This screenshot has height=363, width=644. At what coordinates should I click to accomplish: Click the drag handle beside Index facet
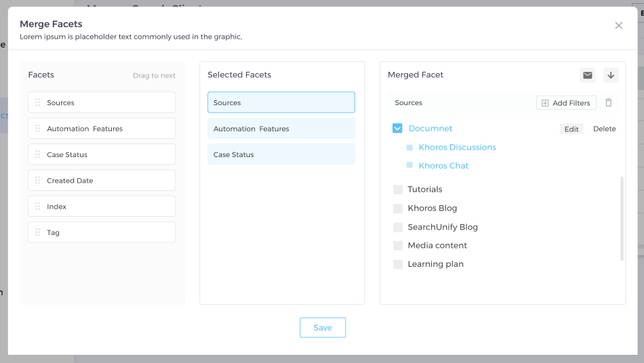38,207
